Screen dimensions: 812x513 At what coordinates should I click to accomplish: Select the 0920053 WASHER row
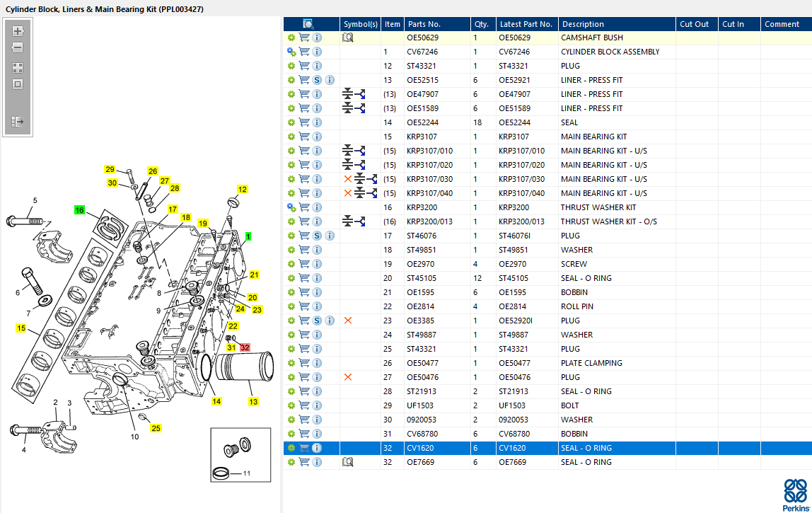(x=547, y=420)
